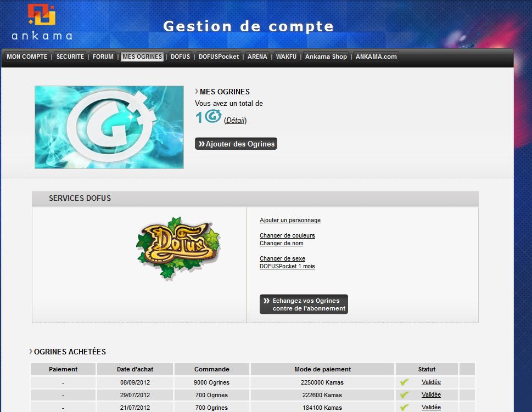Screen dimensions: 532x412
Task: Click Echangez vos Ogrines contre de l'abonnement
Action: click(304, 304)
